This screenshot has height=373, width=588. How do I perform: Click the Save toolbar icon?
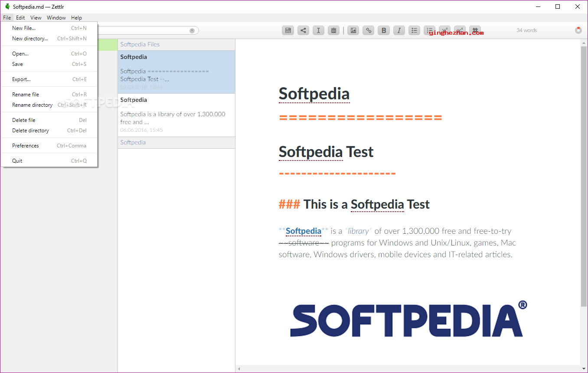[x=288, y=30]
